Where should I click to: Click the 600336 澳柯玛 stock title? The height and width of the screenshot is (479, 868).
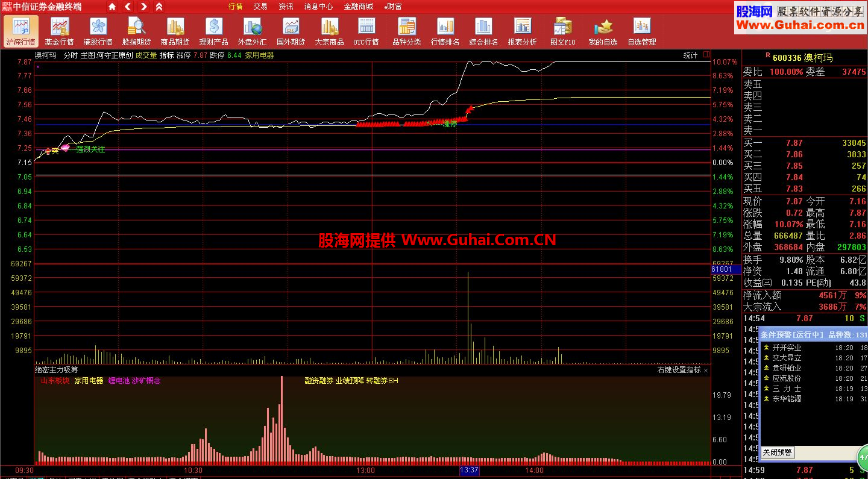pos(802,58)
